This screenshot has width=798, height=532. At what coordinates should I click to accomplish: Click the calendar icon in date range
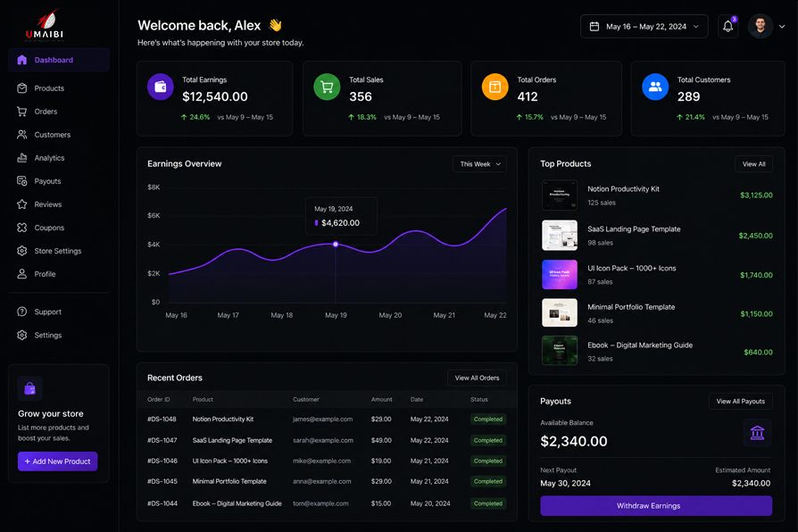(594, 27)
